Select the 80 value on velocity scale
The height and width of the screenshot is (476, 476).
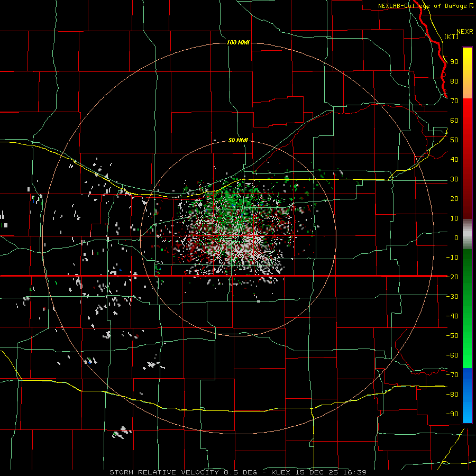pyautogui.click(x=454, y=81)
